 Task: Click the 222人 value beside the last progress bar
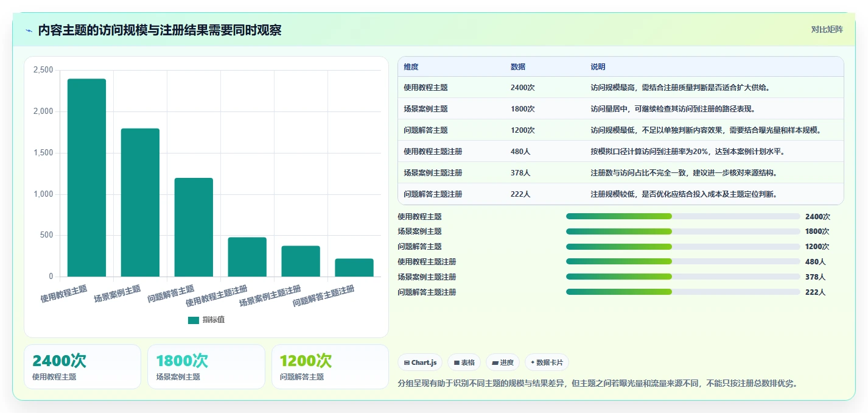pyautogui.click(x=815, y=292)
